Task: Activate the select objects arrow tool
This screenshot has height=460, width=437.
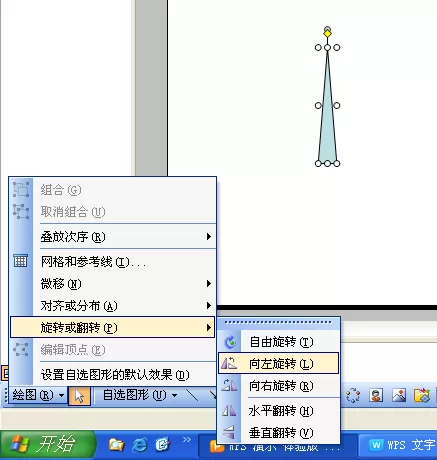Action: click(79, 396)
